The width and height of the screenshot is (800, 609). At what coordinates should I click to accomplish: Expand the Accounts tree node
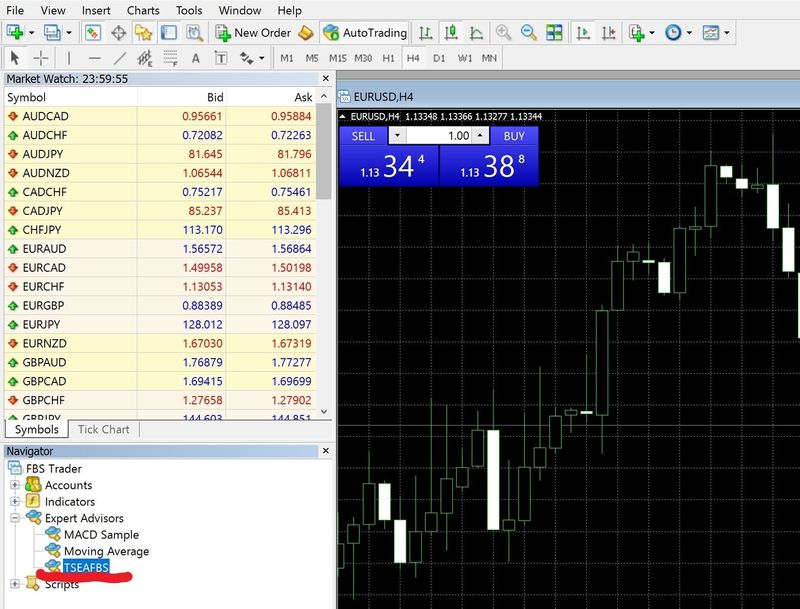15,486
